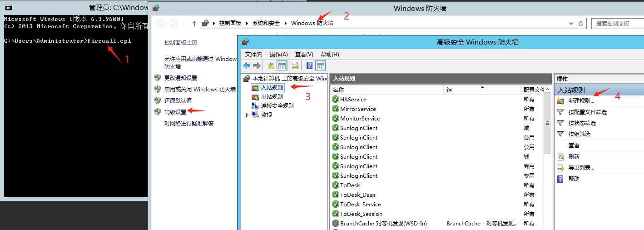Viewport: 644px width, 230px height.
Task: Sort by the 组 column header
Action: pos(482,90)
